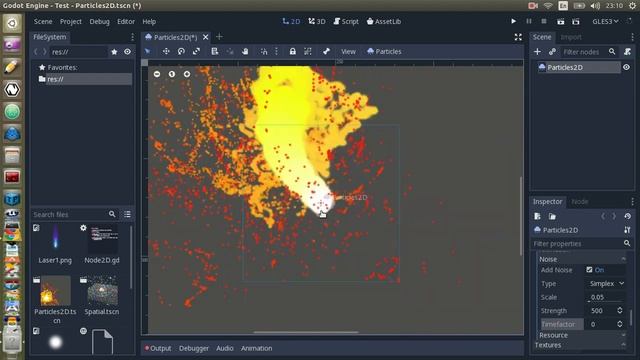Add a new node with plus icon
Screen dimensions: 640x360
click(537, 52)
